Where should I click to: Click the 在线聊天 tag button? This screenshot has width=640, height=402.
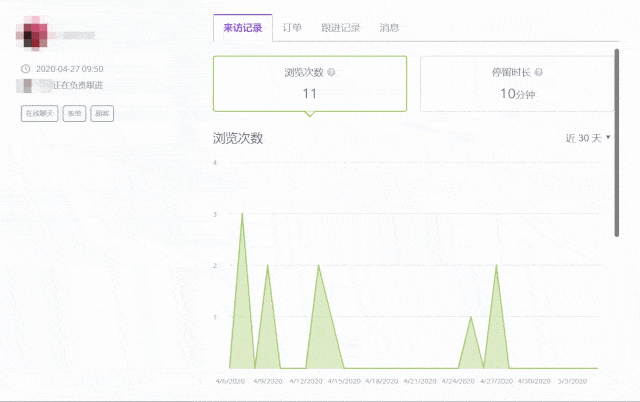pyautogui.click(x=40, y=113)
